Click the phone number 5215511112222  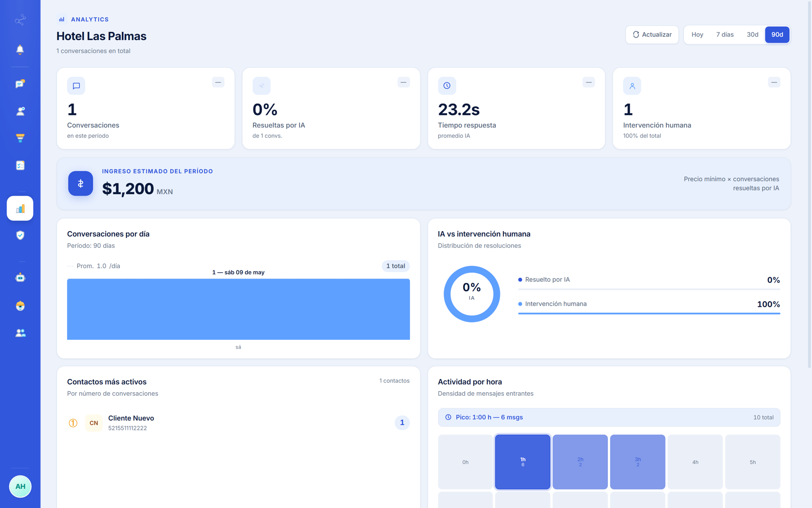pos(127,428)
